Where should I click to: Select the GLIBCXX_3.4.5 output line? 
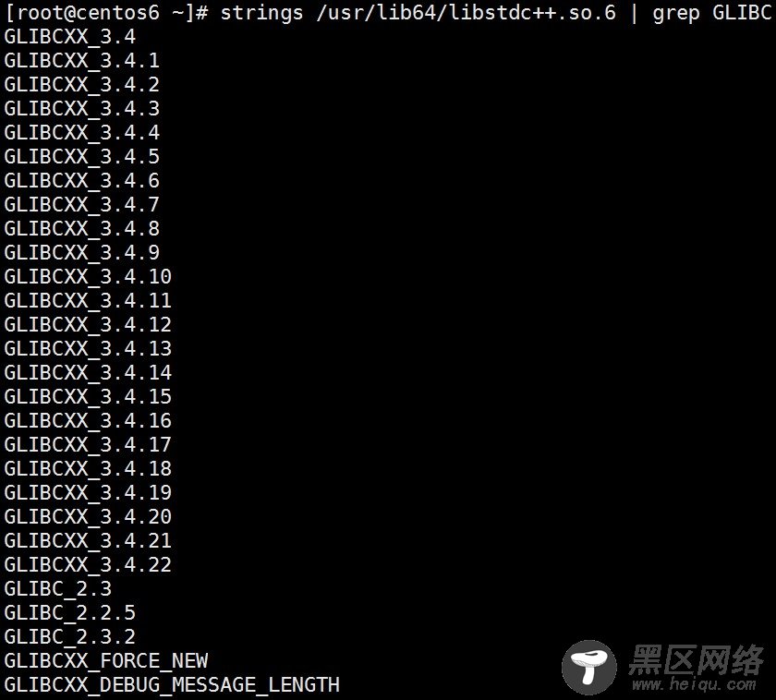point(81,157)
